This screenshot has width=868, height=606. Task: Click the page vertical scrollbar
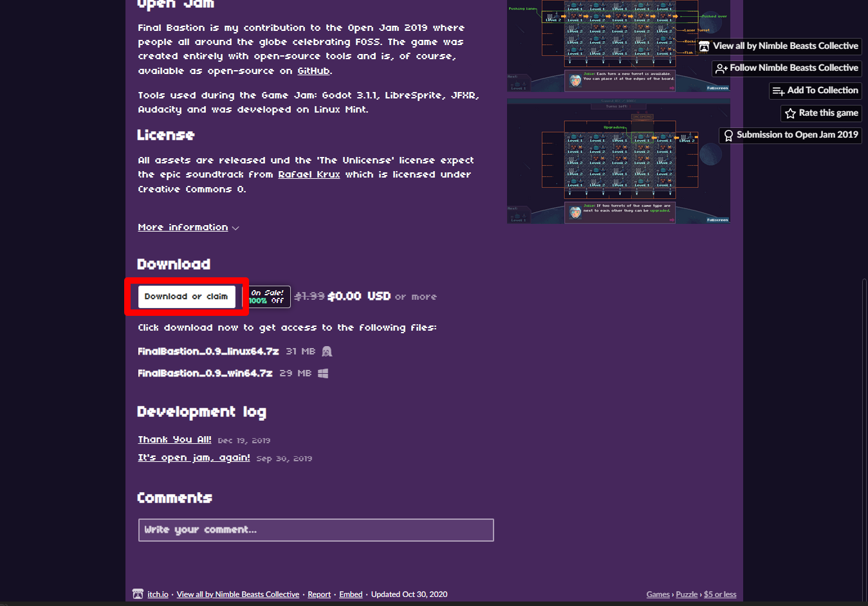864,440
